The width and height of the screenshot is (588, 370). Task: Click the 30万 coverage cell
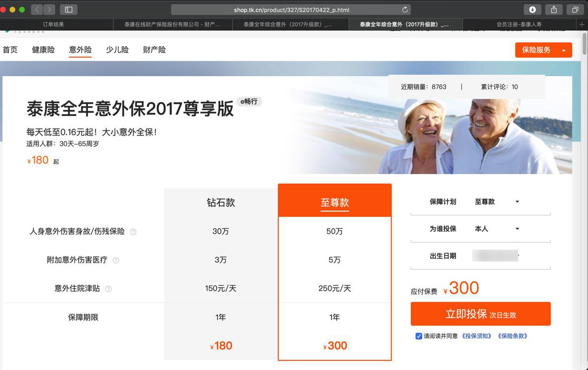click(221, 232)
